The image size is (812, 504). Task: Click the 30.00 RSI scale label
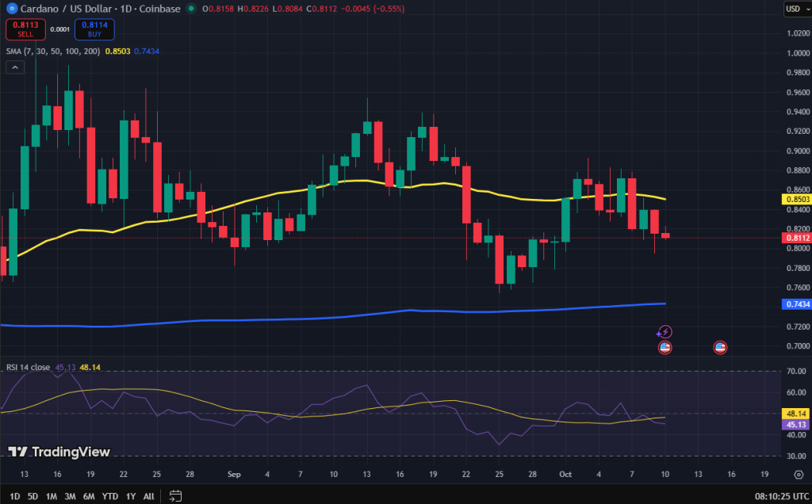796,456
